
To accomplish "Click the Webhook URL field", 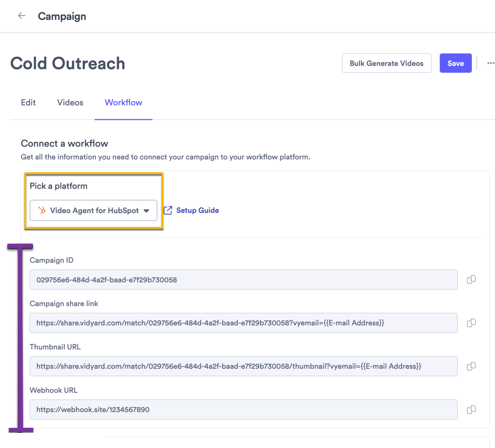I will [x=244, y=409].
